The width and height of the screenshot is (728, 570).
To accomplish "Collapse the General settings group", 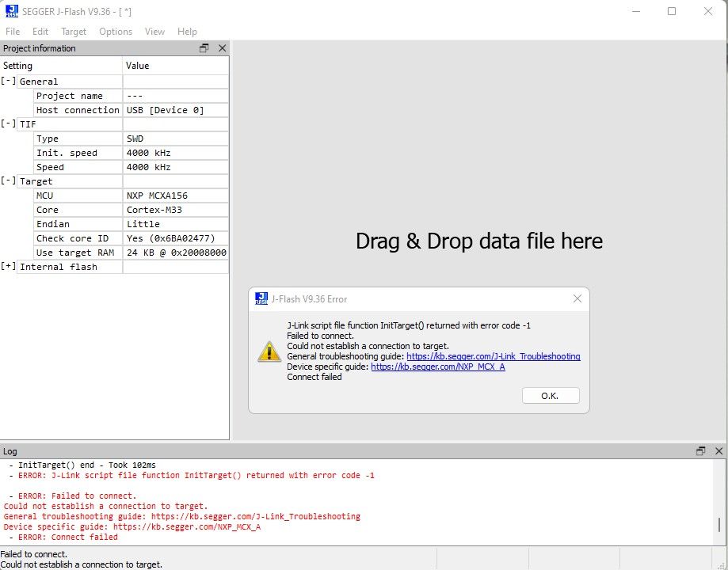I will tap(8, 82).
